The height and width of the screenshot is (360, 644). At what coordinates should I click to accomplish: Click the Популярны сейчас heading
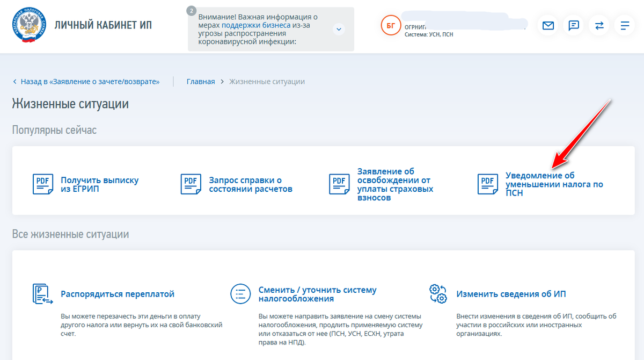click(54, 130)
